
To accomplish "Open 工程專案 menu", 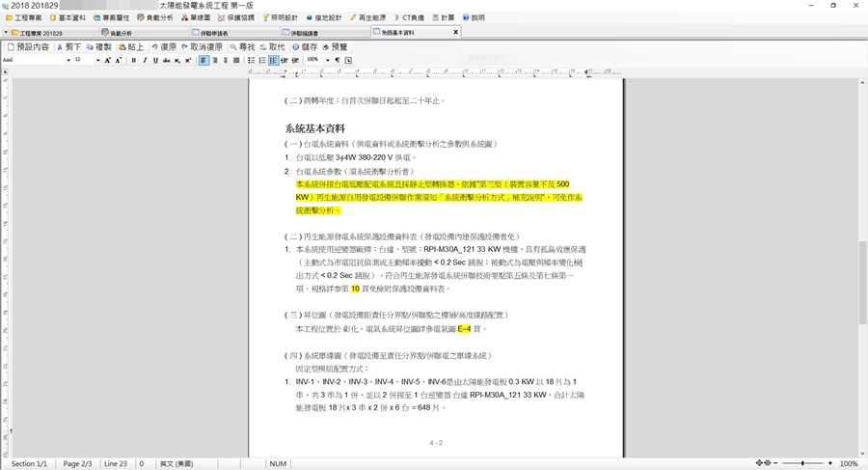I will coord(24,17).
